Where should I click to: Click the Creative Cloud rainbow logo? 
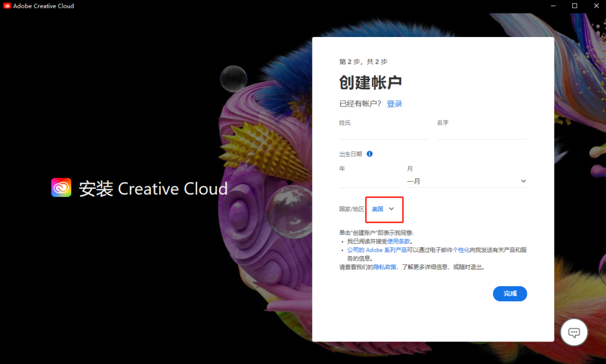[x=61, y=188]
